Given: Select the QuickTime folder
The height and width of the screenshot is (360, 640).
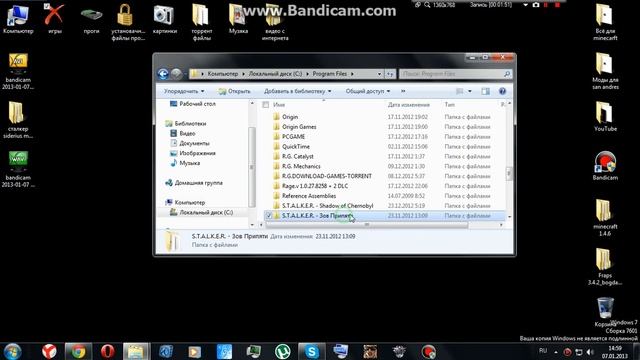Looking at the screenshot, I should (296, 147).
